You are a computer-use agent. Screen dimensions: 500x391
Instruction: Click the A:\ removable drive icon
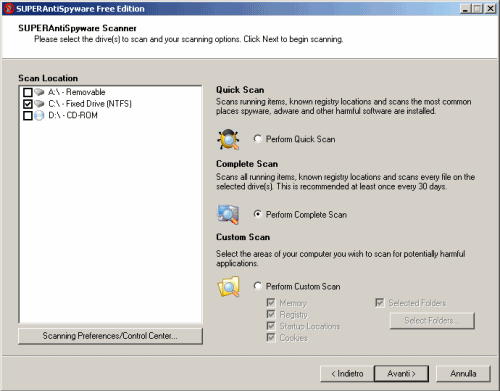coord(39,92)
